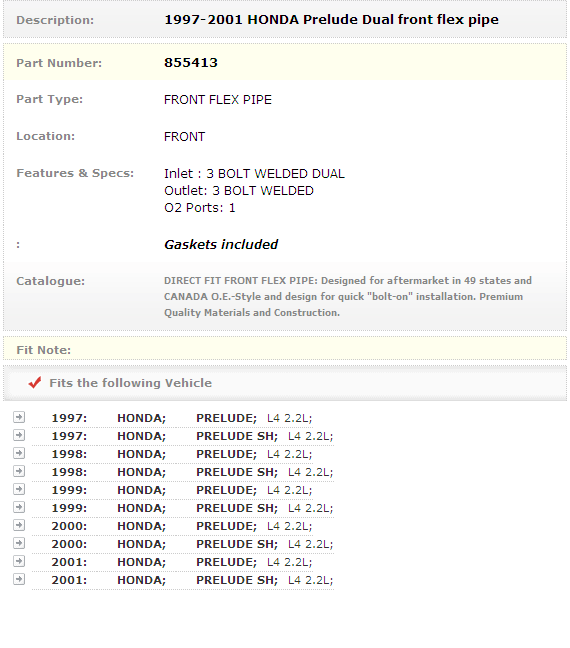Click arrow icon beside 2000 Honda Prelude row
570x648 pixels.
[x=19, y=525]
